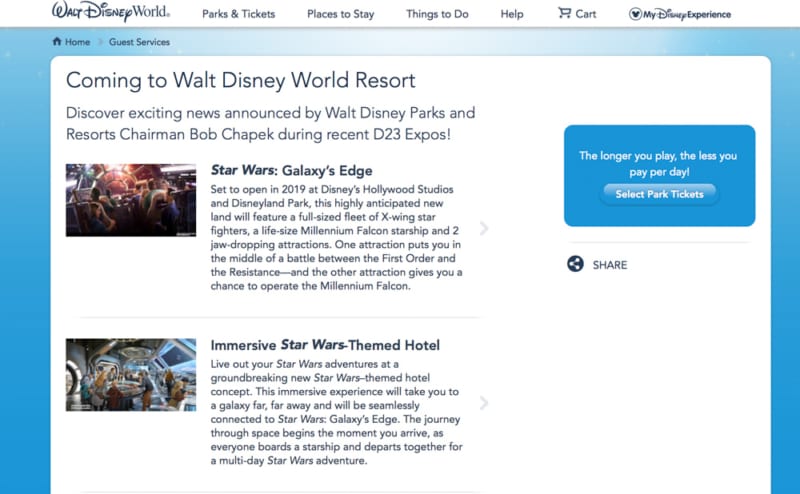Open Parks & Tickets menu
The height and width of the screenshot is (494, 800).
pyautogui.click(x=238, y=14)
